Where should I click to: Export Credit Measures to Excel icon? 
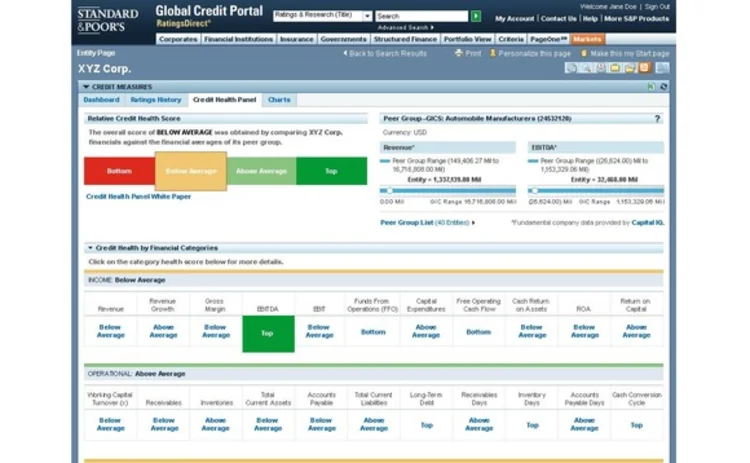[x=651, y=87]
